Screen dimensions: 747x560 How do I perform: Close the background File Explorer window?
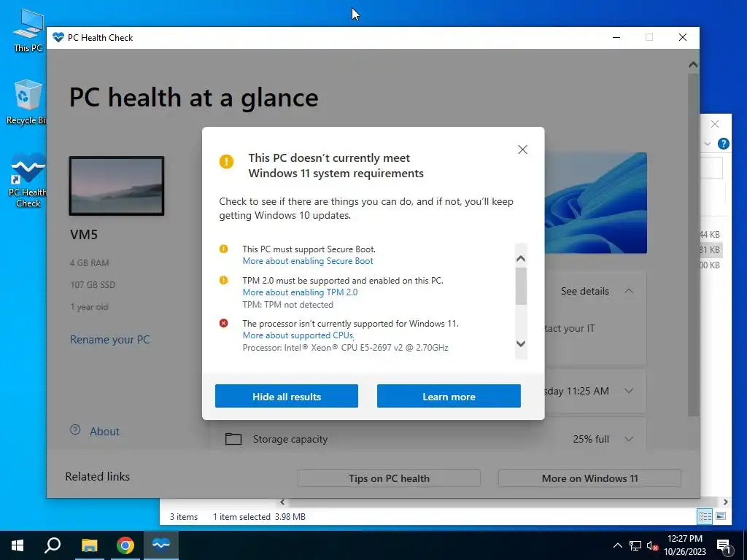[x=715, y=124]
